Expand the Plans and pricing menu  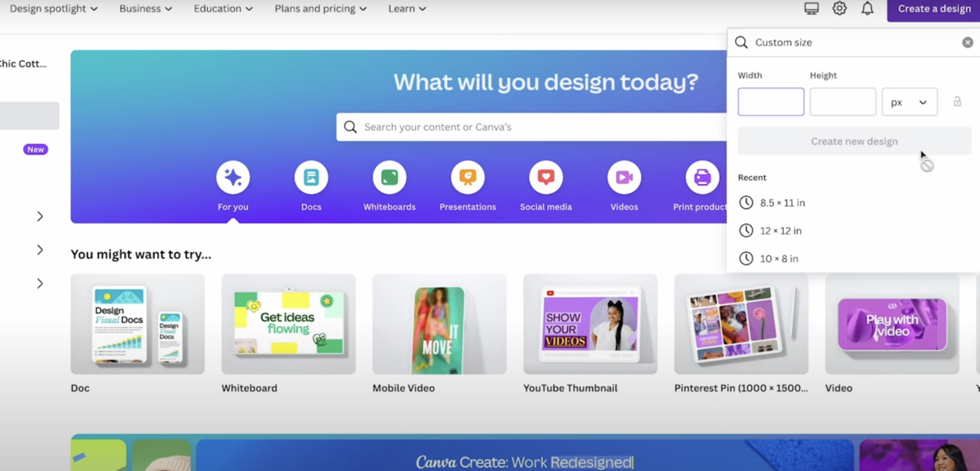tap(320, 9)
